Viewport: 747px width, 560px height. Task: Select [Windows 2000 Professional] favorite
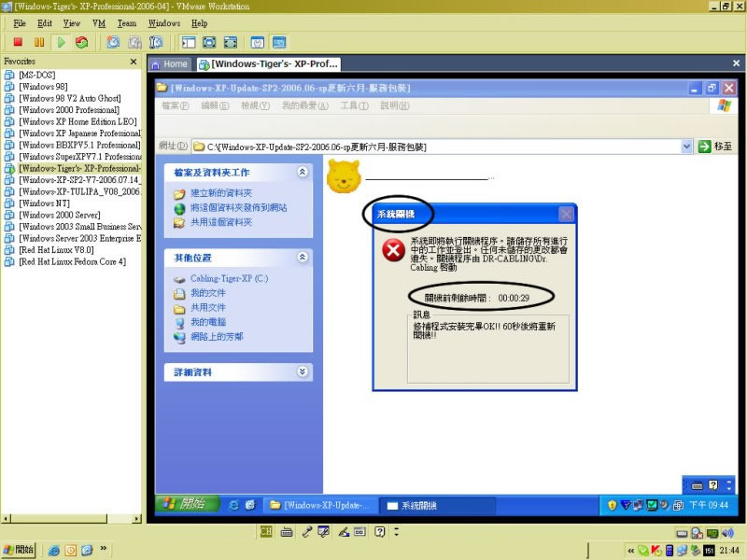pyautogui.click(x=68, y=110)
